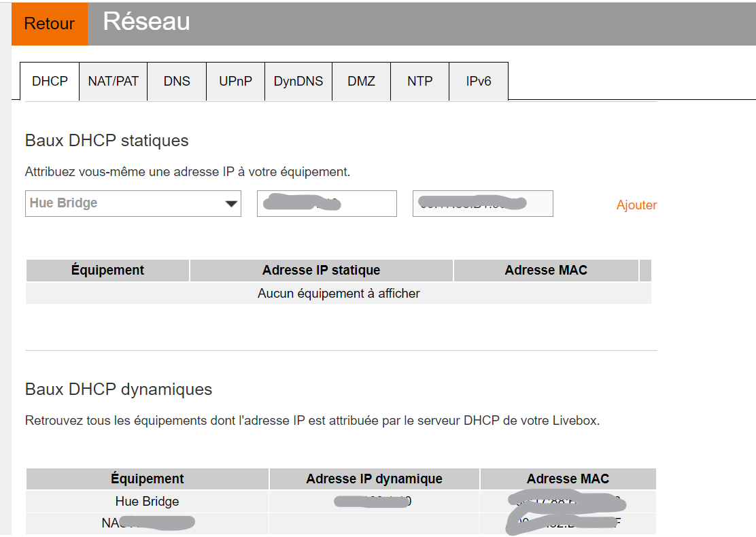The image size is (756, 537).
Task: Click the static lease MAC address field
Action: point(483,203)
